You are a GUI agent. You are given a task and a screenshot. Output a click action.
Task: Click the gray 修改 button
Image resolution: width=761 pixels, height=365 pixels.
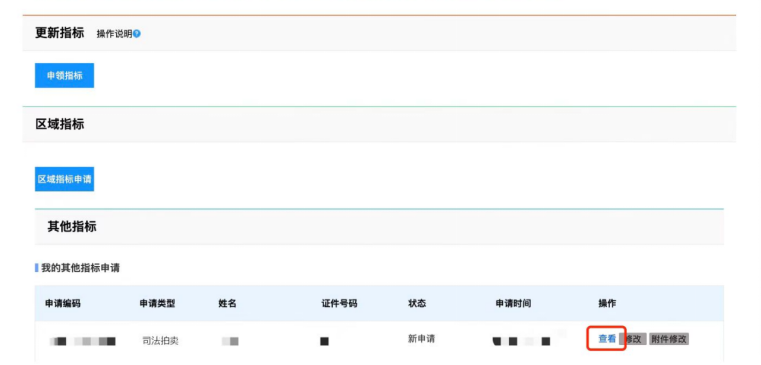pos(633,339)
